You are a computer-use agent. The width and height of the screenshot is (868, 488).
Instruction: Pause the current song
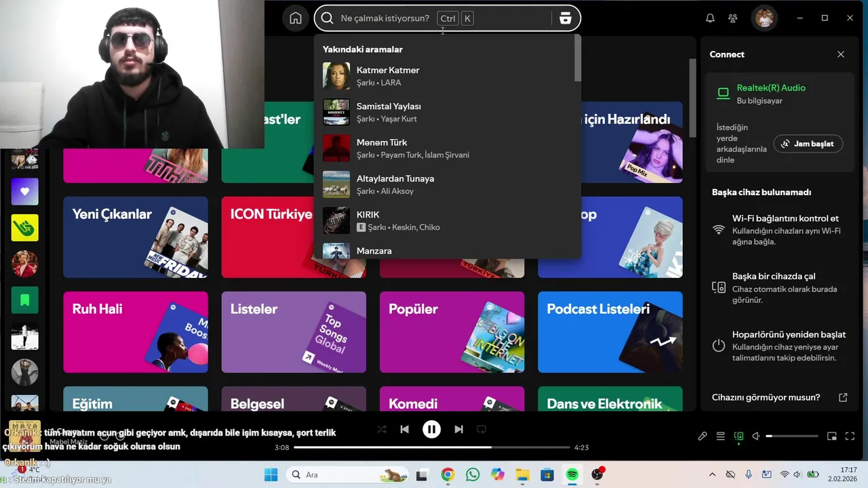(431, 429)
